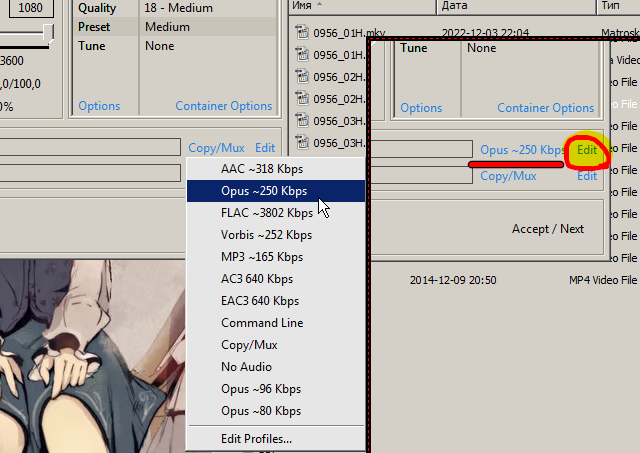The image size is (640, 453).
Task: Select Opus ~80 Kbps profile
Action: [276, 411]
